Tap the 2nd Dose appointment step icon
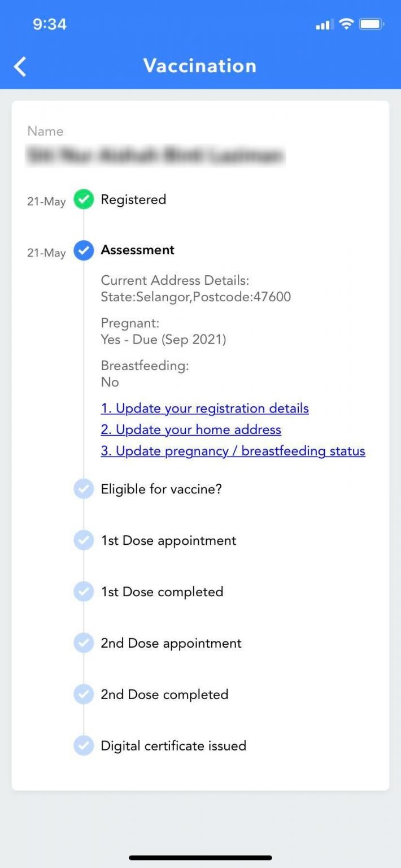 click(x=84, y=643)
